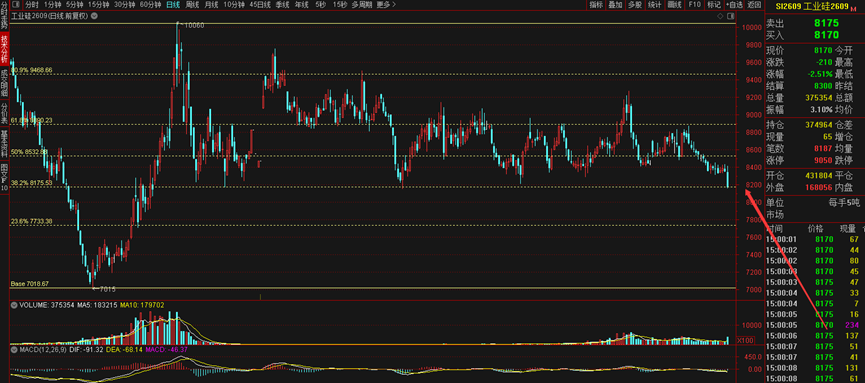This screenshot has height=383, width=865.
Task: Click the 指标 indicators button
Action: [596, 5]
